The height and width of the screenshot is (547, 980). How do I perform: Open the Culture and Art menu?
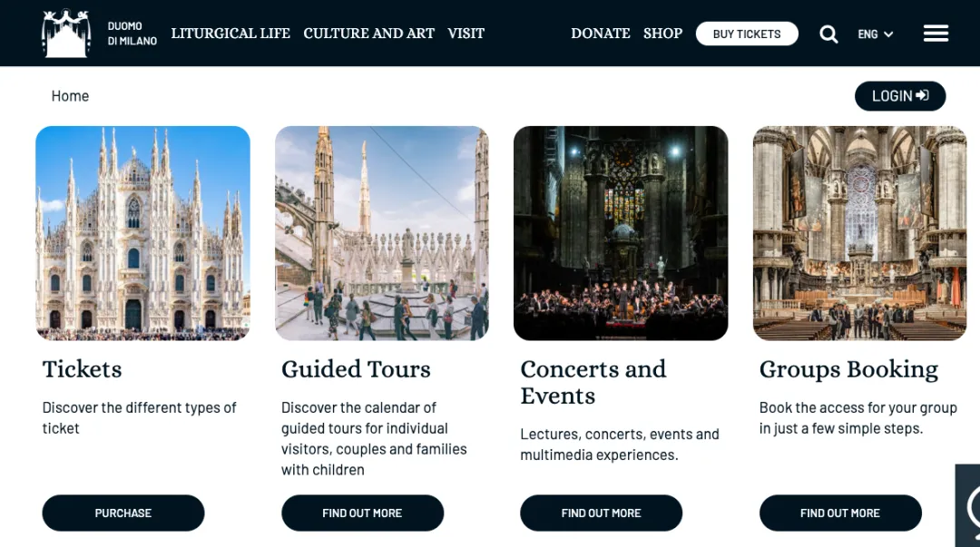click(x=368, y=34)
